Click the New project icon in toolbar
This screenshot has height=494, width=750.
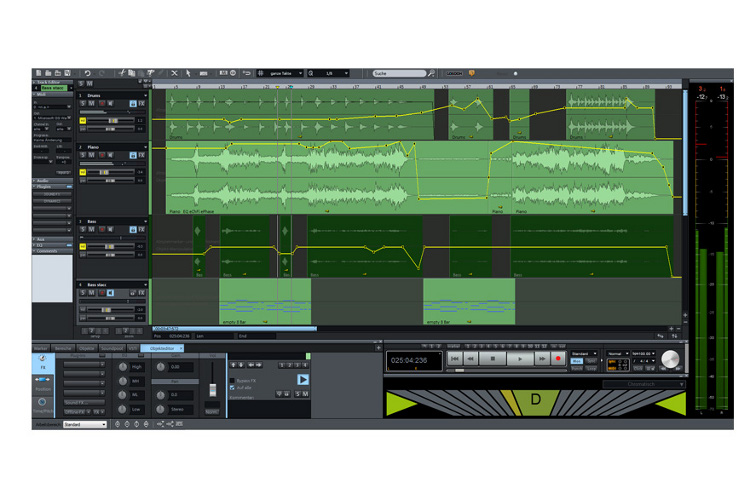coord(39,73)
